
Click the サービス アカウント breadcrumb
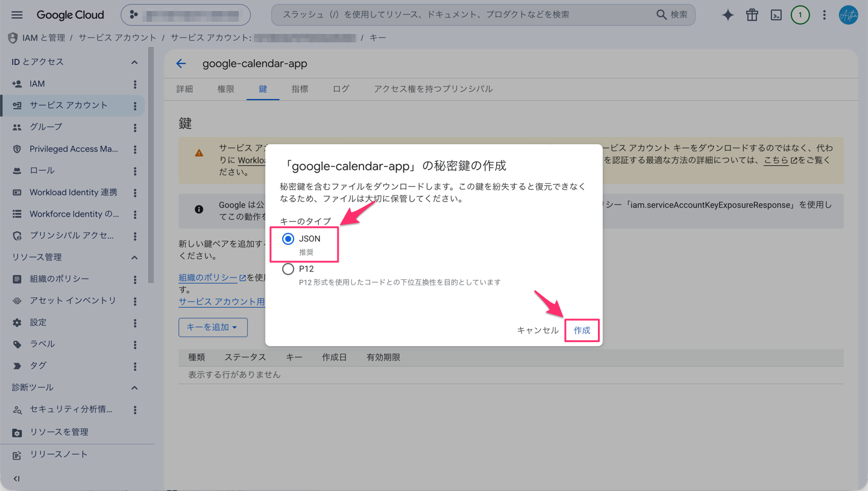(117, 38)
